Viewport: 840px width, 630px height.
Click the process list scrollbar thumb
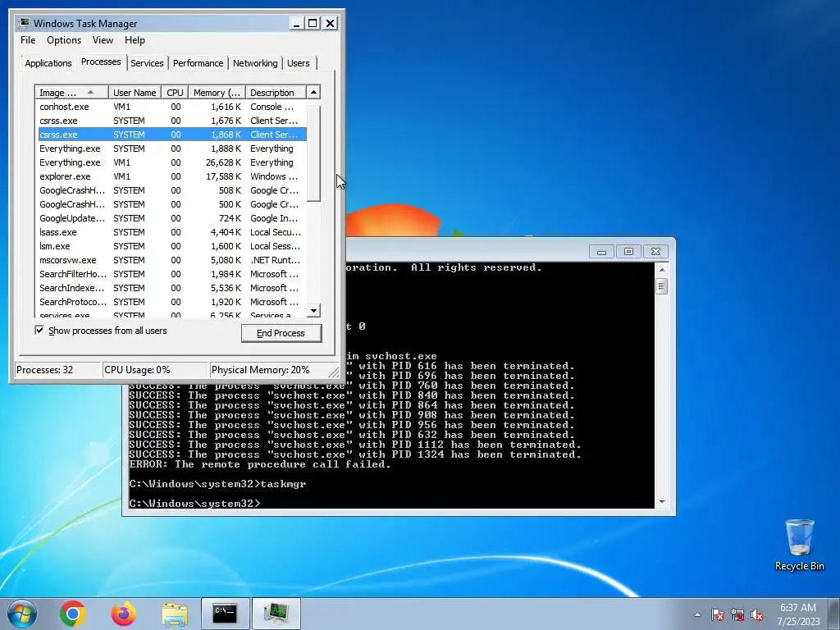coord(313,153)
